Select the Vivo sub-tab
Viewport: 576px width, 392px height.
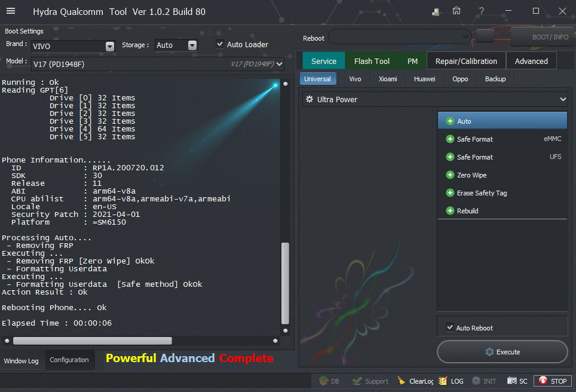point(355,79)
